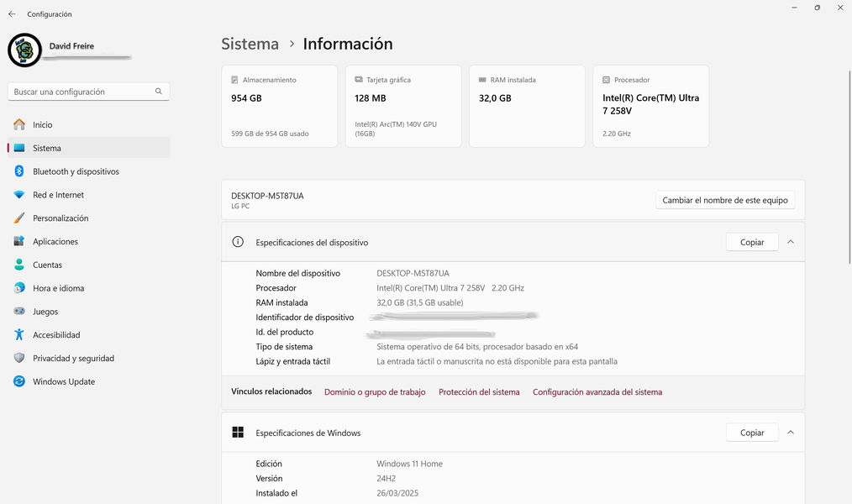This screenshot has width=852, height=504.
Task: Open Cuentas in the sidebar
Action: click(x=88, y=265)
